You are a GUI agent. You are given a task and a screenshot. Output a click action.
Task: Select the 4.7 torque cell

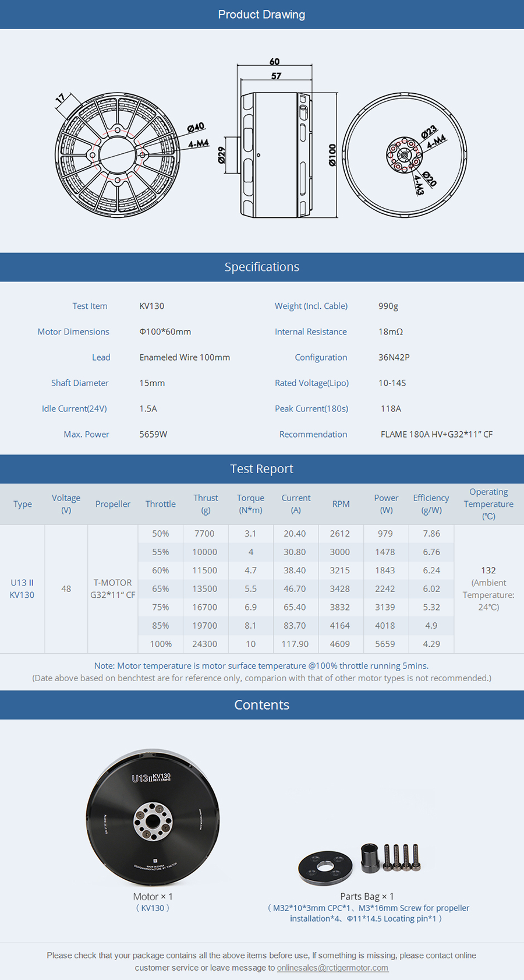pyautogui.click(x=250, y=570)
